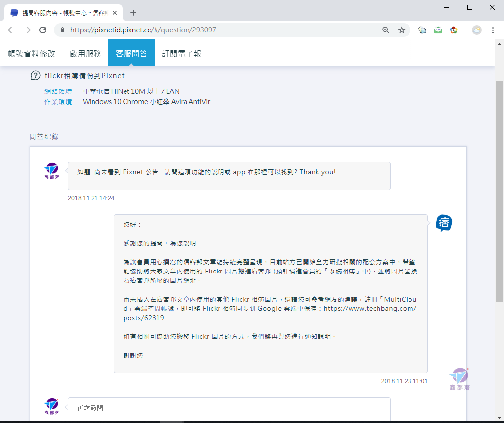
Task: Go forward using the browser forward arrow
Action: pos(27,30)
